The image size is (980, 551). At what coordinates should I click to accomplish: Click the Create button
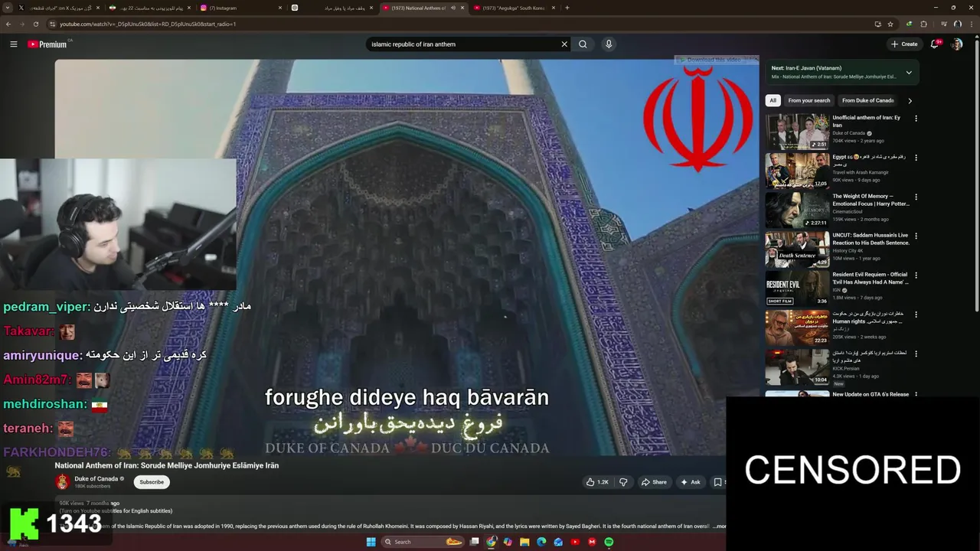(904, 44)
